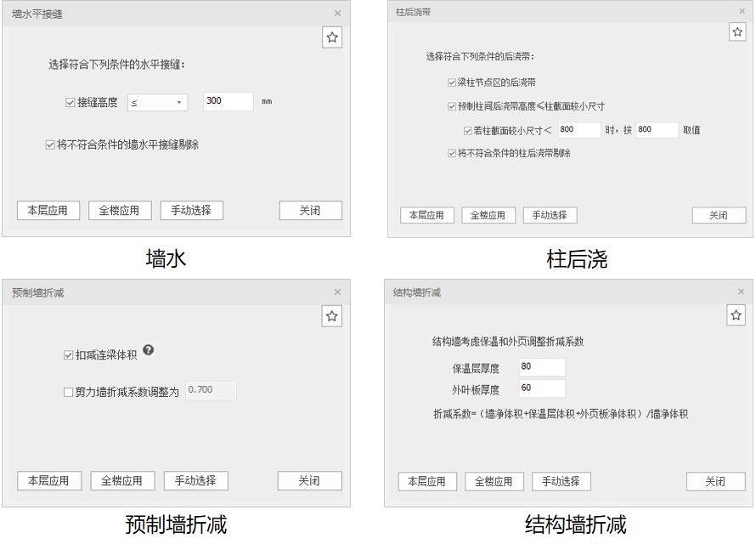This screenshot has height=544, width=756.
Task: Uncheck 将不符合条件的墙水平接缝剔除
Action: (x=49, y=144)
